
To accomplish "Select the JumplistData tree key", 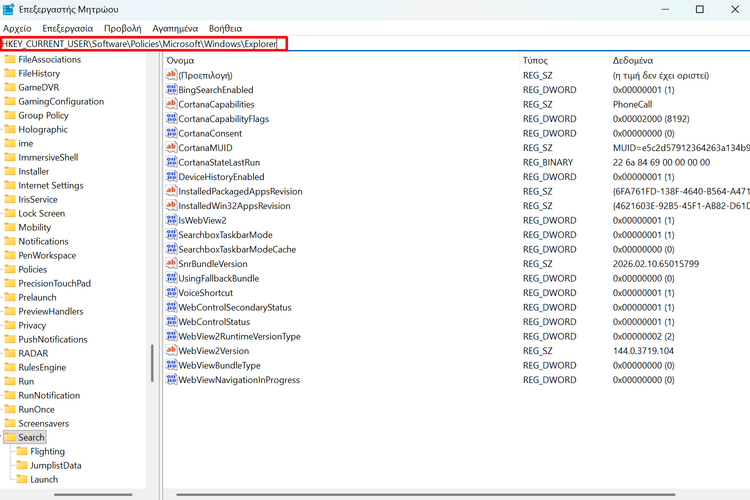I will 56,465.
